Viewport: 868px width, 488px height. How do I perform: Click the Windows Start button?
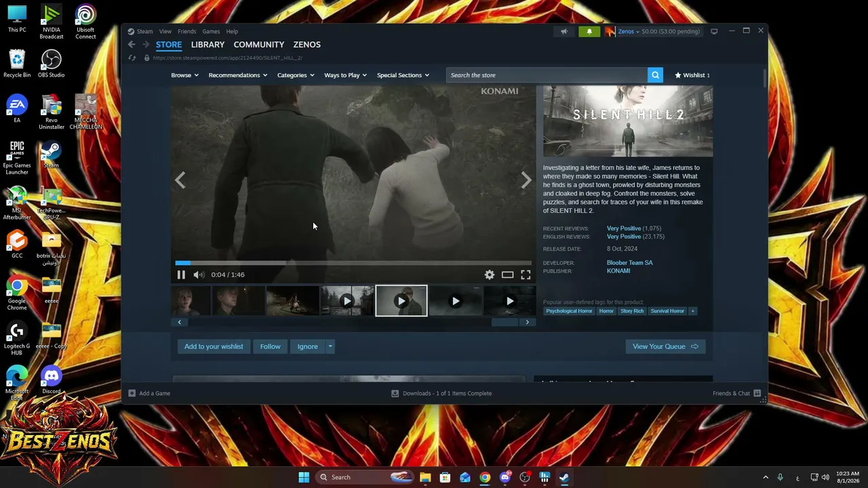304,477
